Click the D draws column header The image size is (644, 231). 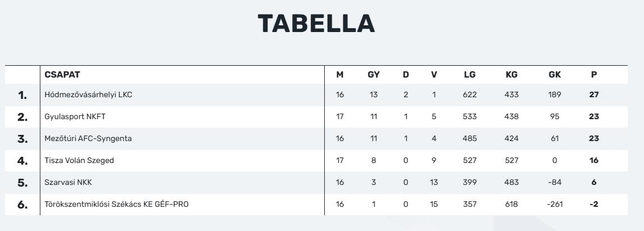pos(406,75)
